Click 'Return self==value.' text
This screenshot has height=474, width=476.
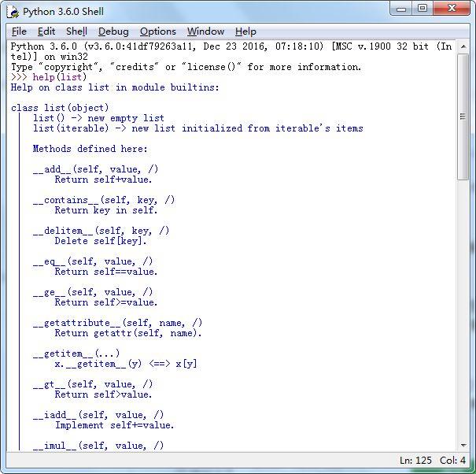coord(106,272)
